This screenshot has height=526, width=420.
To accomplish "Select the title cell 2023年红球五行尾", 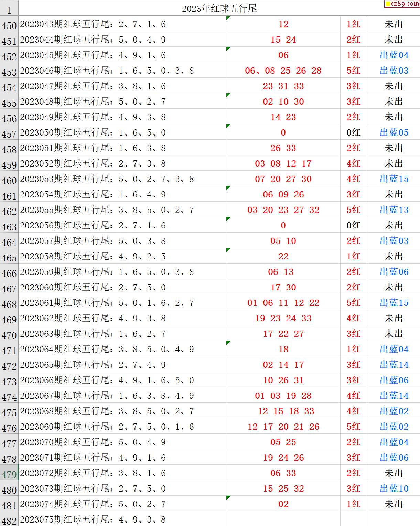I will (x=219, y=9).
